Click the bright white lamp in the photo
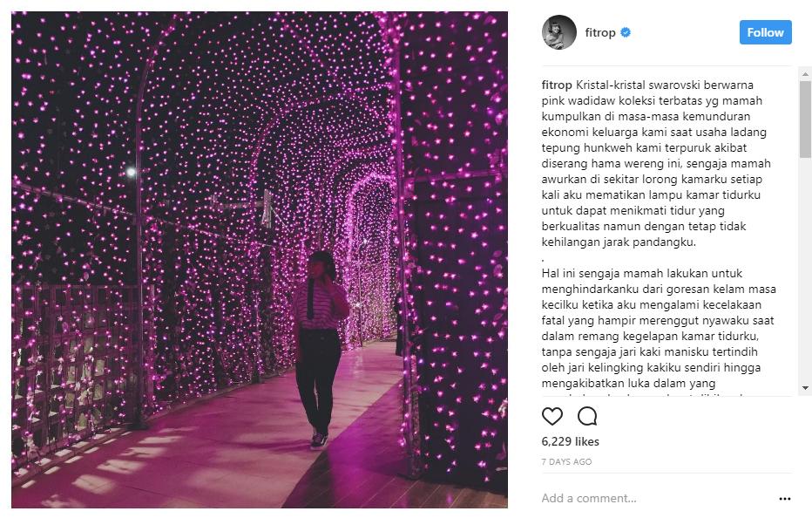 [132, 172]
